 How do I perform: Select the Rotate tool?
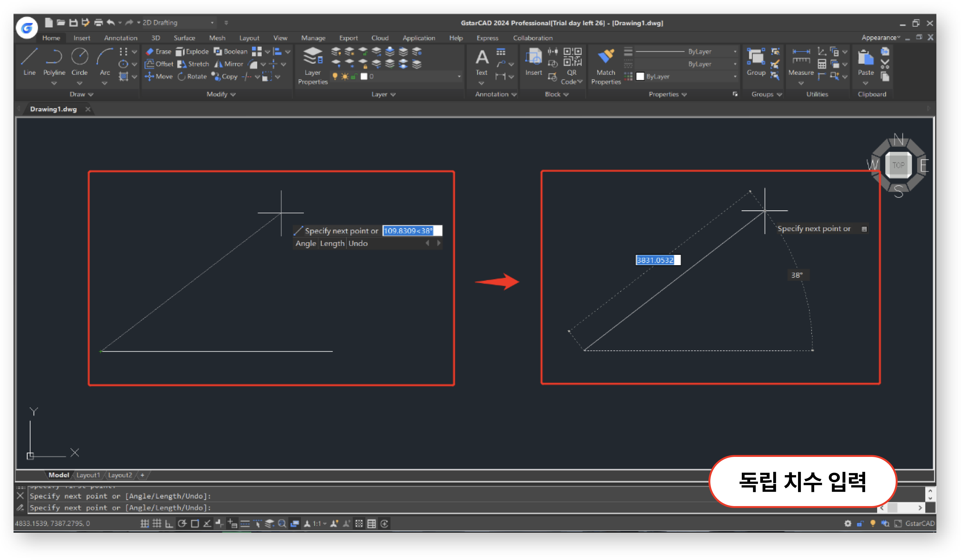coord(192,76)
